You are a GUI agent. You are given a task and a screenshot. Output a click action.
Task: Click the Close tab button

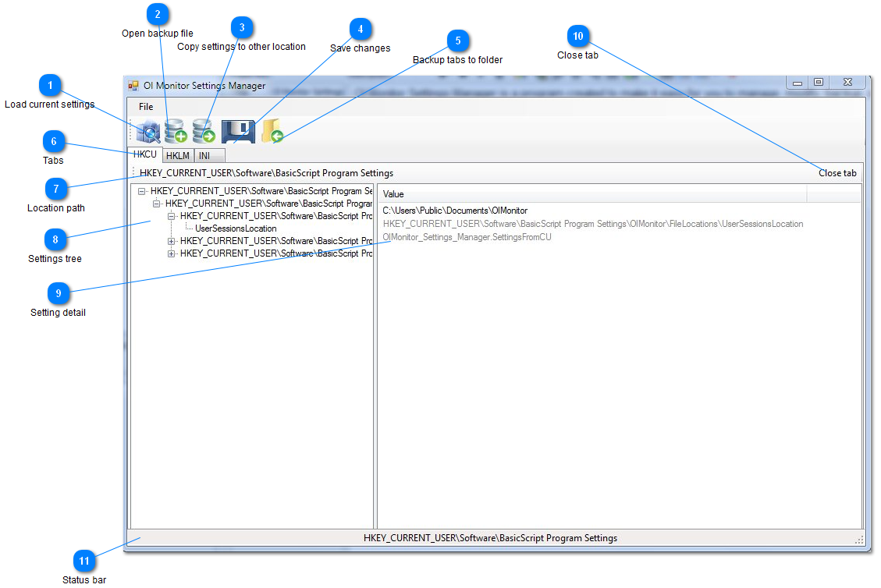837,173
